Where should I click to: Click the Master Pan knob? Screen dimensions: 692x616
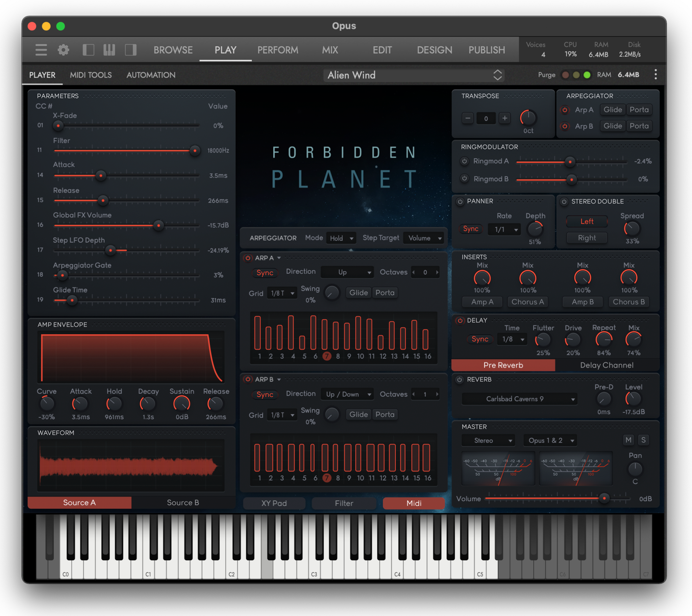[x=635, y=469]
